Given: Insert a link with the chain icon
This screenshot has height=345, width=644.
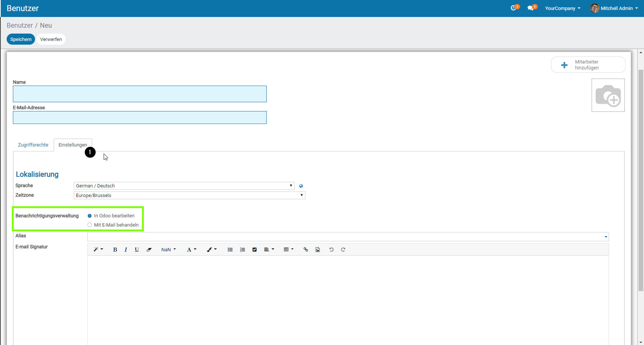Looking at the screenshot, I should coord(305,250).
